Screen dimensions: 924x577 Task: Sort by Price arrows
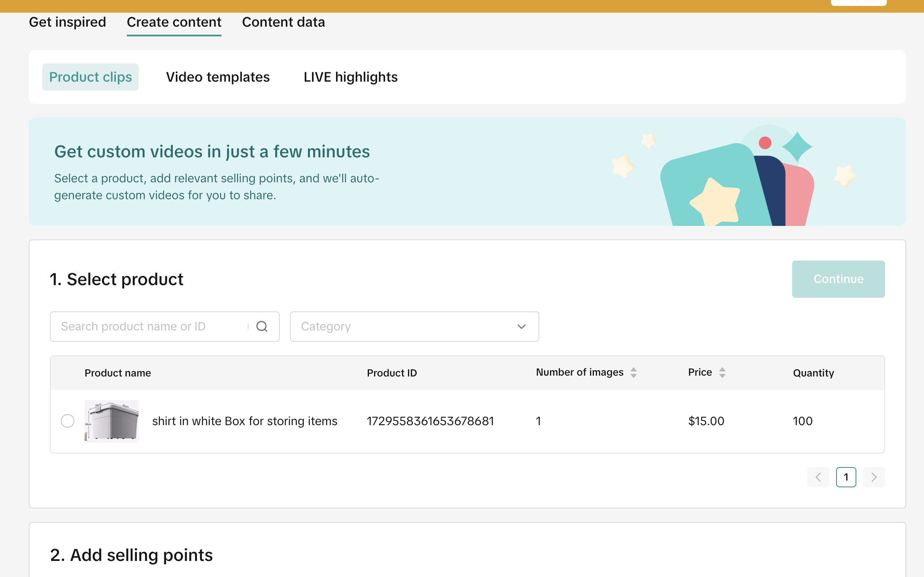[722, 373]
